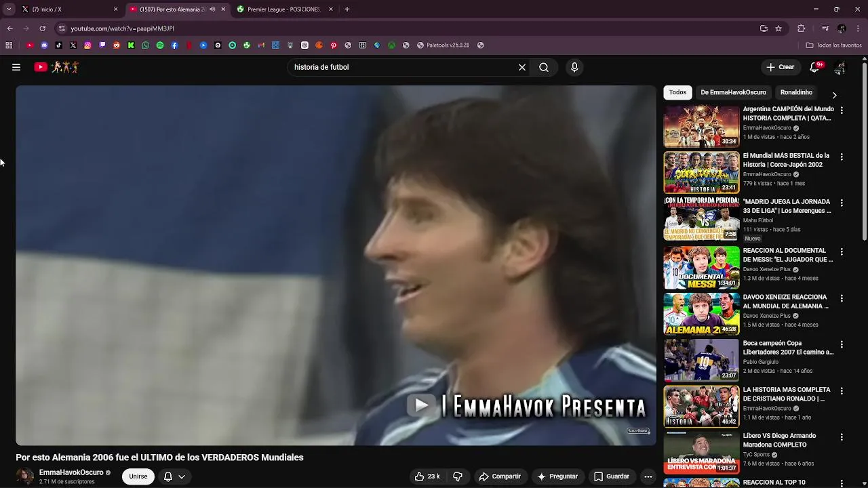Click the URL address bar
The width and height of the screenshot is (868, 488).
(407, 28)
